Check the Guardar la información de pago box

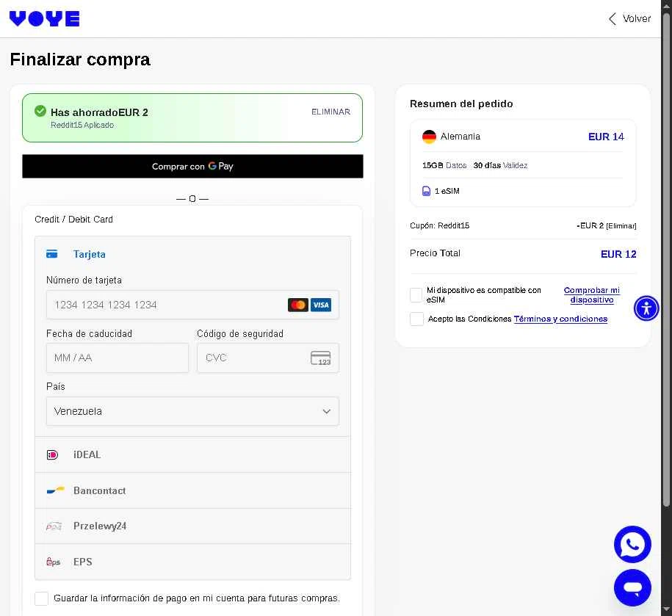tap(41, 598)
